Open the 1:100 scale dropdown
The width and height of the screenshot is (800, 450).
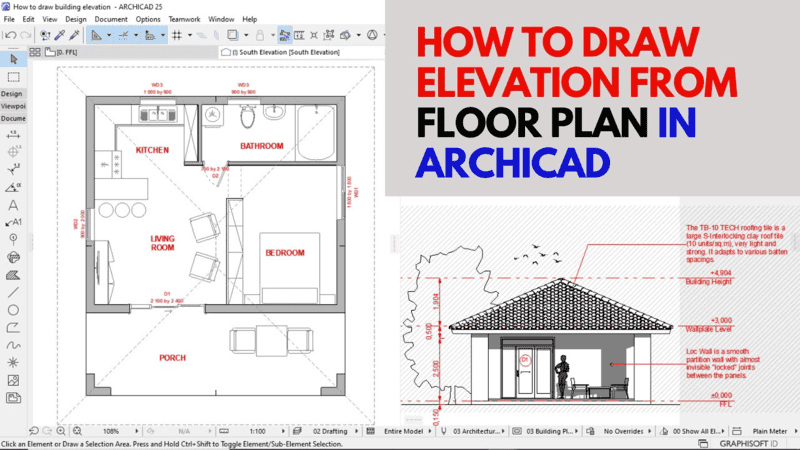coord(258,431)
